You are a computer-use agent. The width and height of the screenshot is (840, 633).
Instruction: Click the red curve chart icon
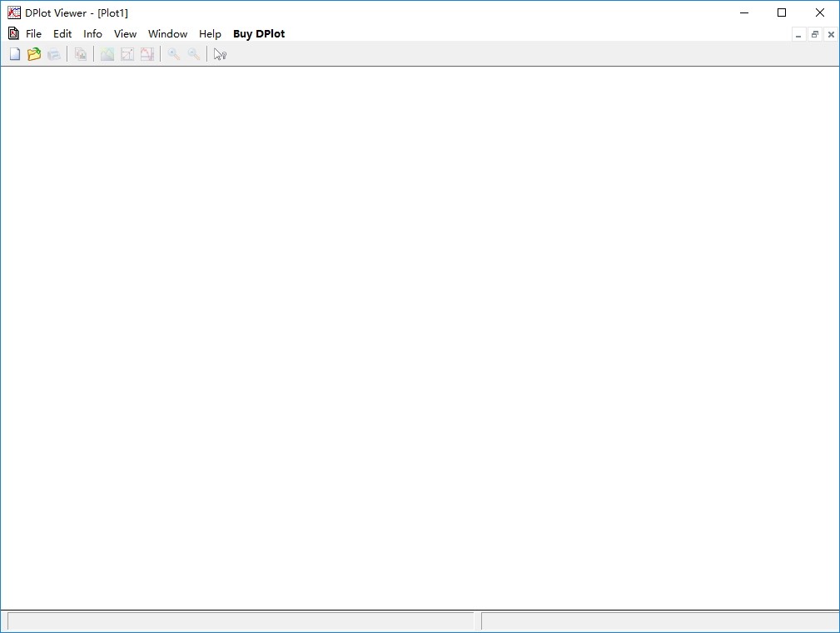[147, 54]
